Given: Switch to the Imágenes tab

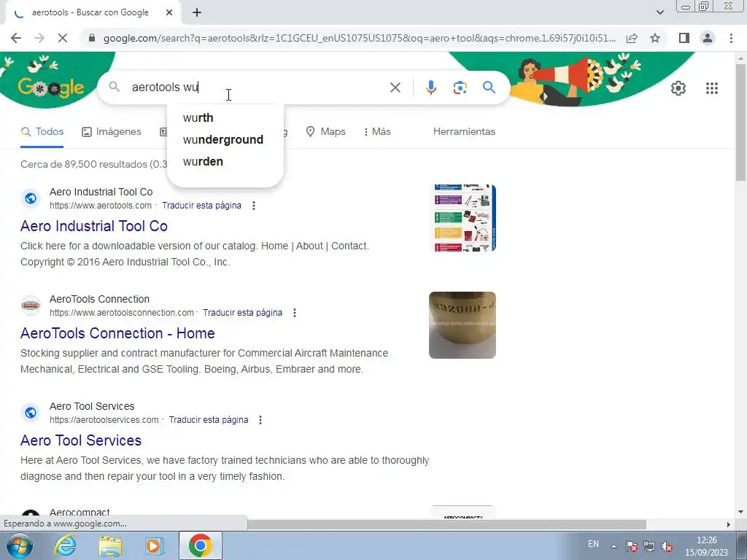Looking at the screenshot, I should tap(112, 131).
